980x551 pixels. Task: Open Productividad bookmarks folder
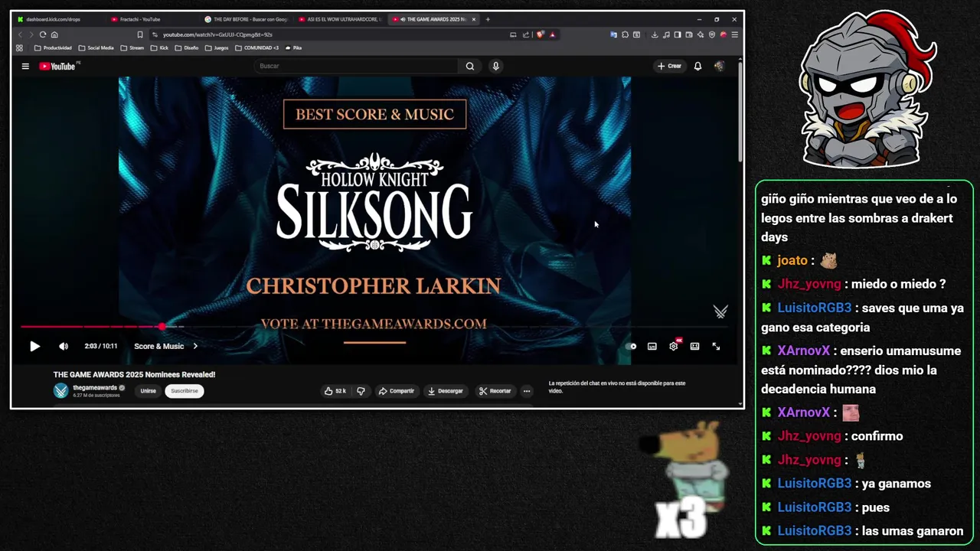pyautogui.click(x=53, y=47)
